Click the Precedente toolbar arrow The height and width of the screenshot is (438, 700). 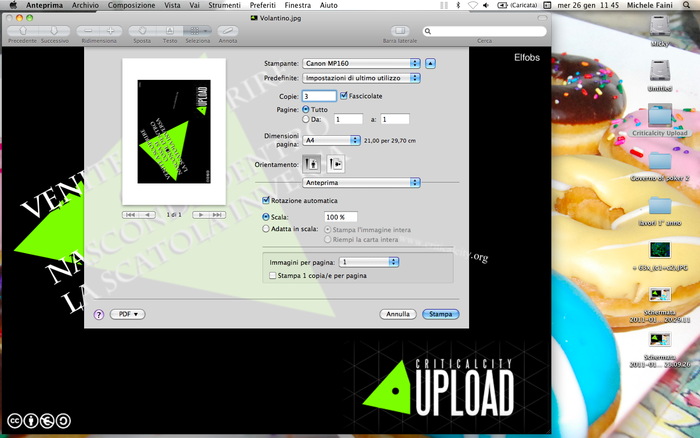[x=23, y=31]
